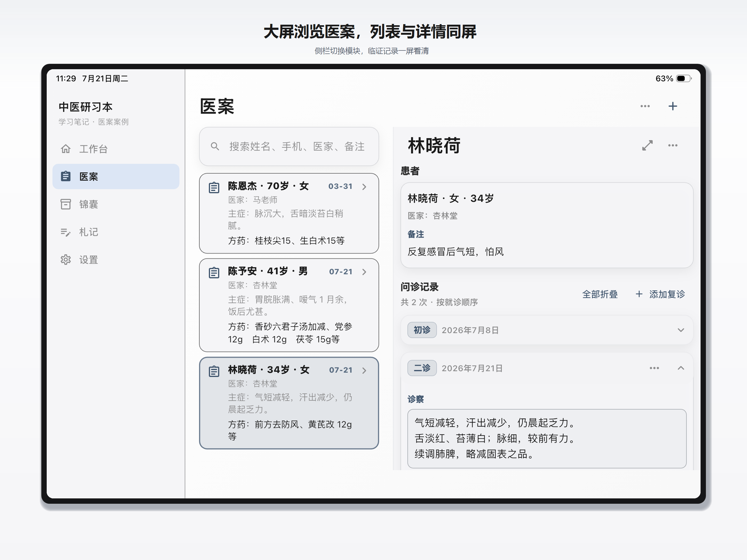This screenshot has height=560, width=747.
Task: Select the 初诊 badge
Action: coord(422,330)
